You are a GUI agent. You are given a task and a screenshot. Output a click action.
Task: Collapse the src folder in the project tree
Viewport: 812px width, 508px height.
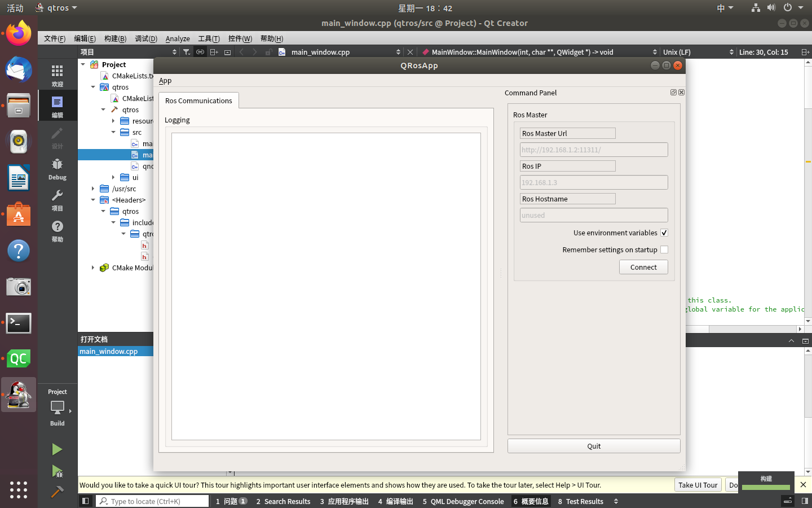point(113,132)
